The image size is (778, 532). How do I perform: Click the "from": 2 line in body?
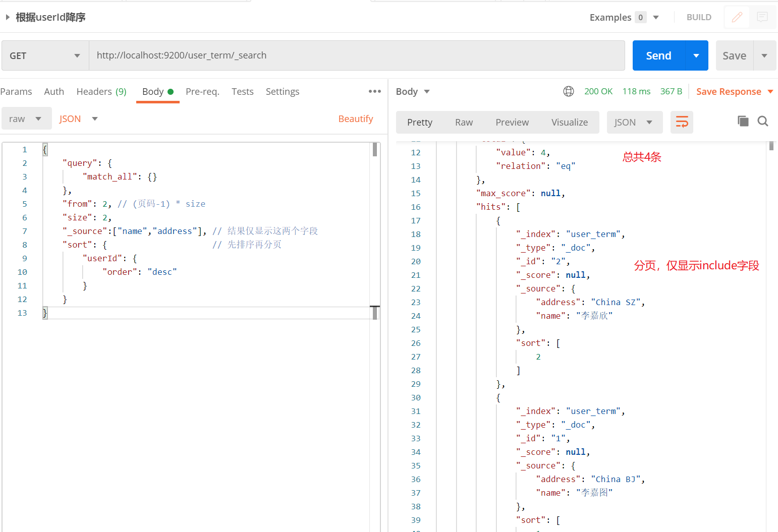tap(134, 204)
